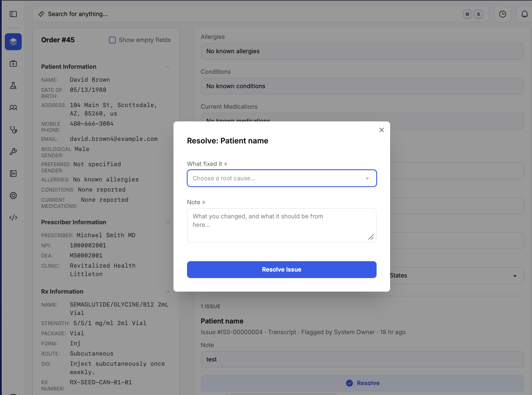Click the Rx number RX-SEED-CAN-01-01
Viewport: 532px width, 395px height.
pyautogui.click(x=101, y=382)
